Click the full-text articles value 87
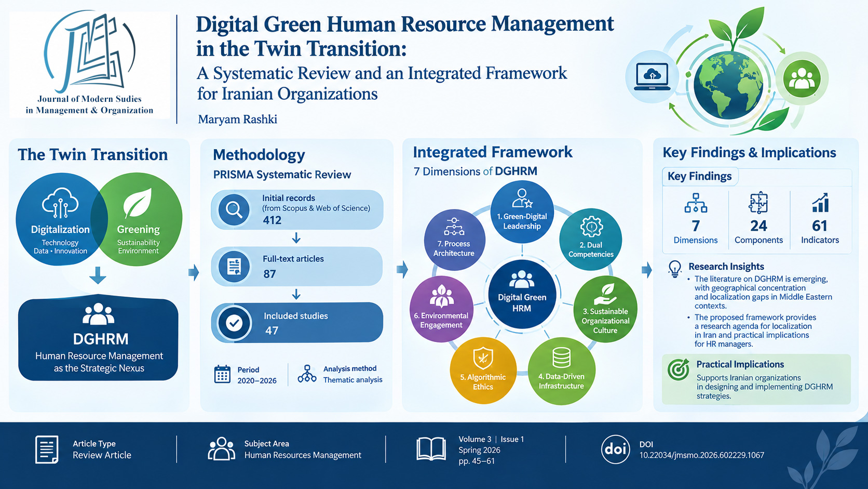The image size is (868, 489). click(269, 274)
